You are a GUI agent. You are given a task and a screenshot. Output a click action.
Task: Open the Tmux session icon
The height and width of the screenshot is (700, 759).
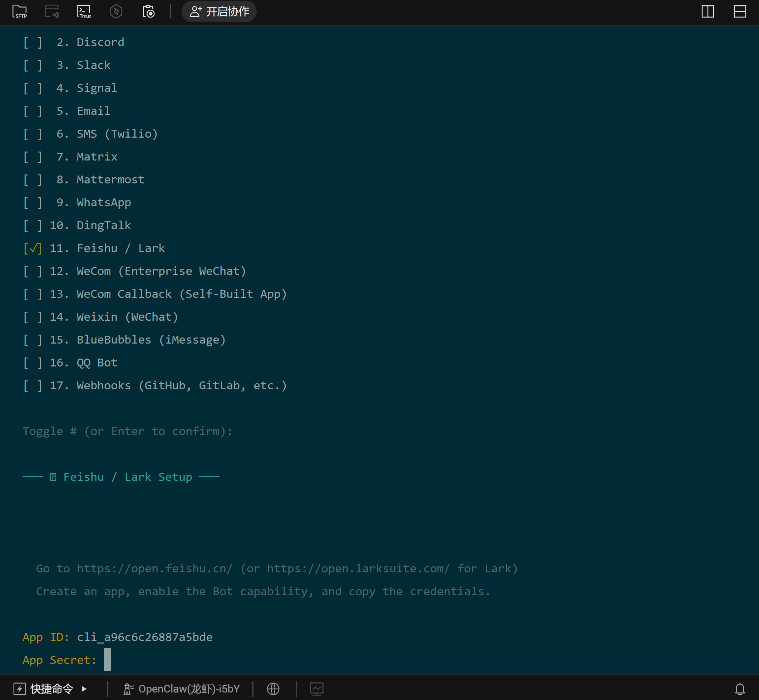click(x=84, y=11)
